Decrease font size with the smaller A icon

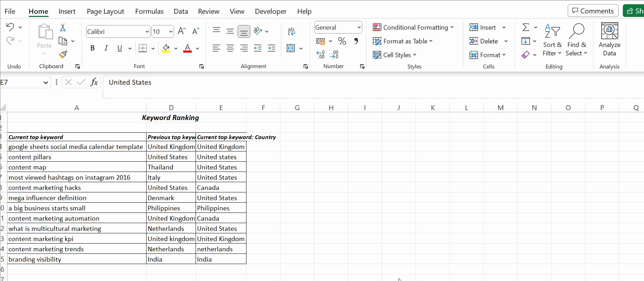coord(196,31)
